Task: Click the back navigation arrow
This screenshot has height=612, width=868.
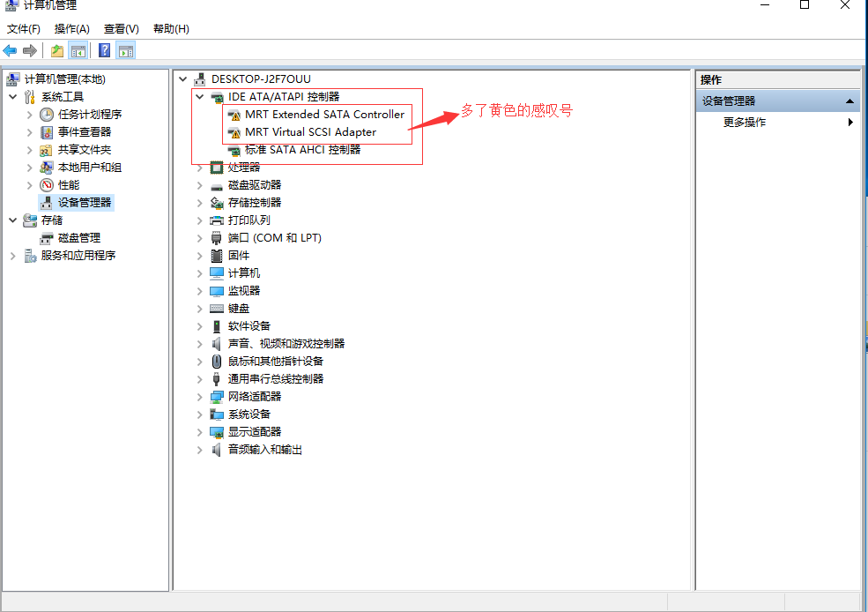Action: click(10, 50)
